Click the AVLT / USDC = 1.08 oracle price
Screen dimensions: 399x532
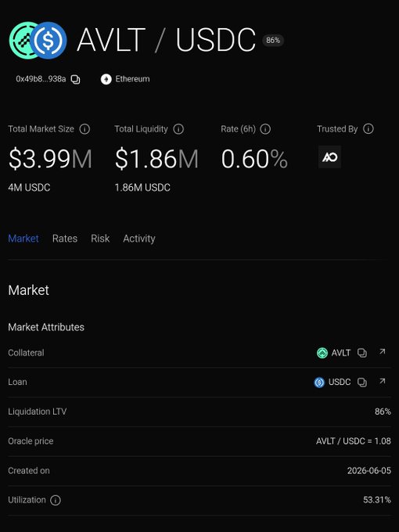click(x=353, y=441)
